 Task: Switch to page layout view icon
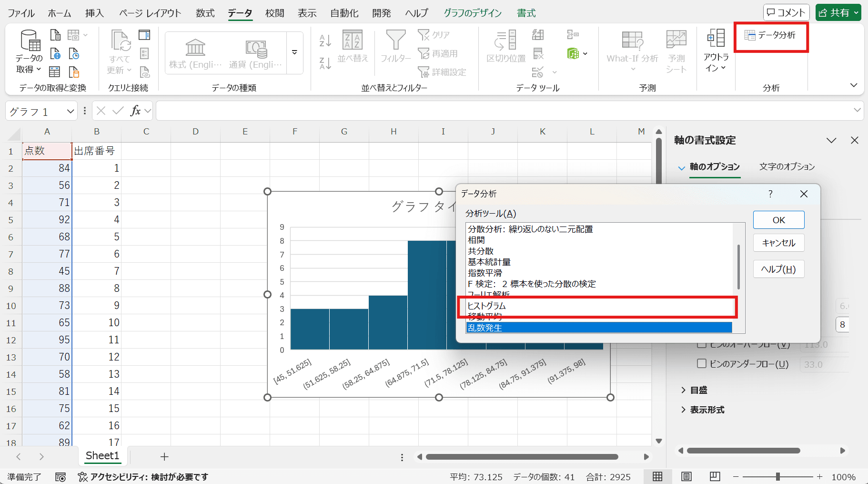coord(686,476)
